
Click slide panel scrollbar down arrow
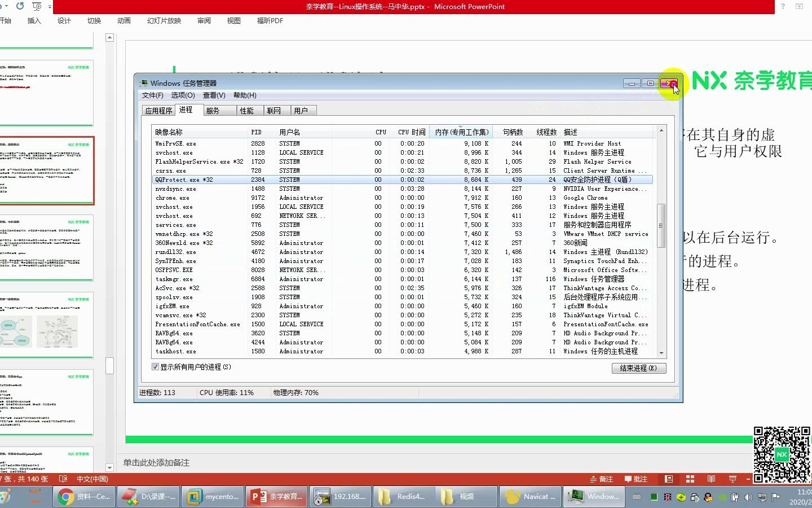(110, 467)
